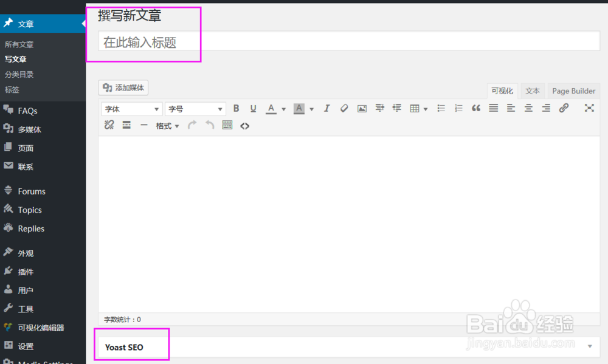Select 写文章 in the sidebar
The width and height of the screenshot is (608, 364).
16,59
